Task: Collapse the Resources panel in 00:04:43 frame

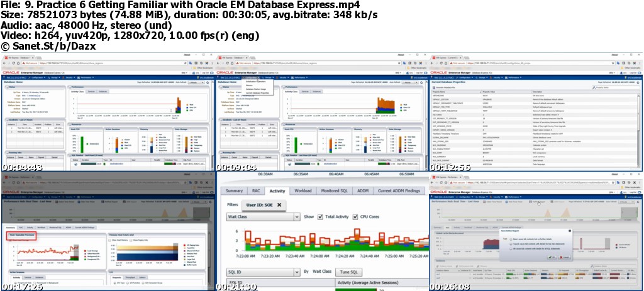Action: click(x=70, y=124)
